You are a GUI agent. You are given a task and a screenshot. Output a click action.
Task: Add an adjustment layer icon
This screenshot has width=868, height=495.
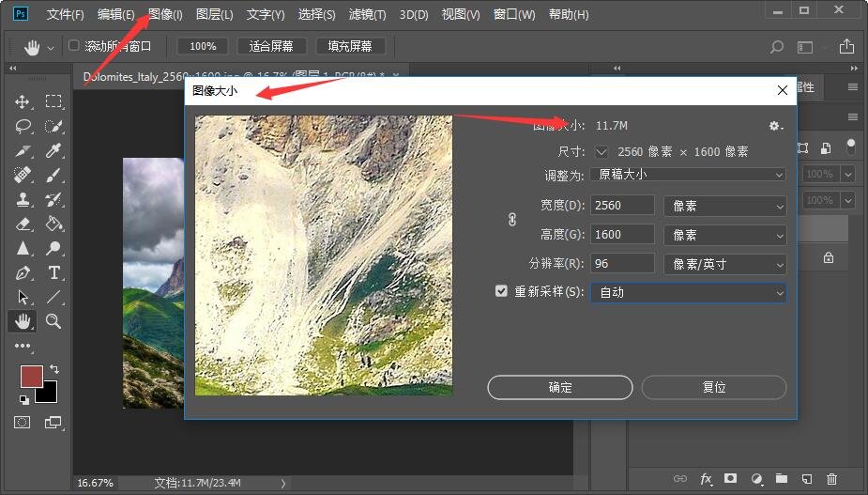click(756, 479)
